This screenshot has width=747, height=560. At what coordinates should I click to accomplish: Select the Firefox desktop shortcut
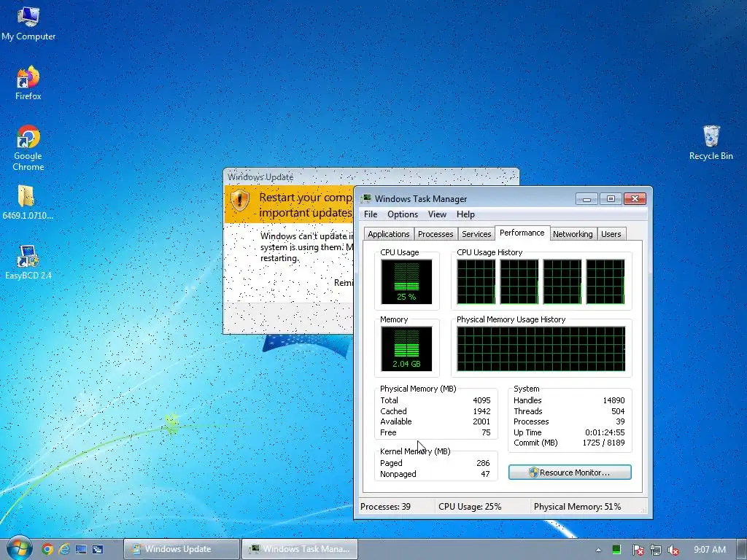point(28,83)
